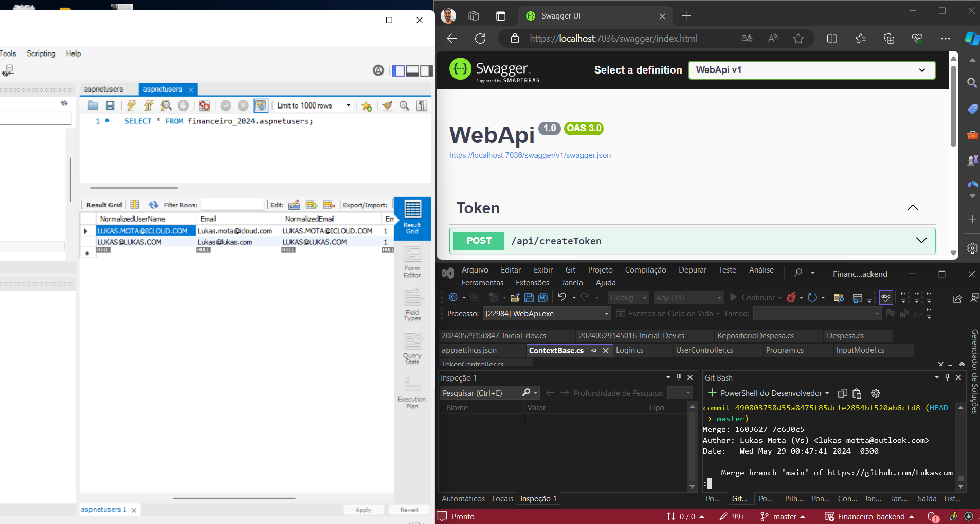
Task: Click the Filter Rows input field
Action: (x=232, y=204)
